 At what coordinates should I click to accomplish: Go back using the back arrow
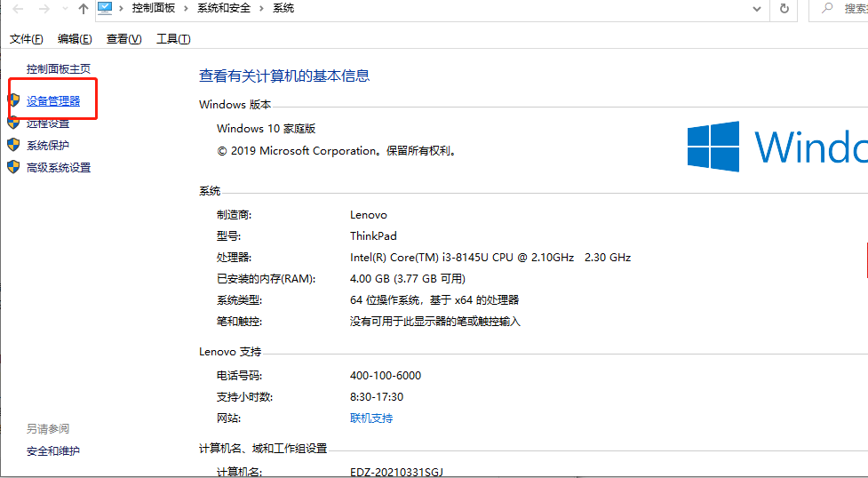tap(18, 9)
